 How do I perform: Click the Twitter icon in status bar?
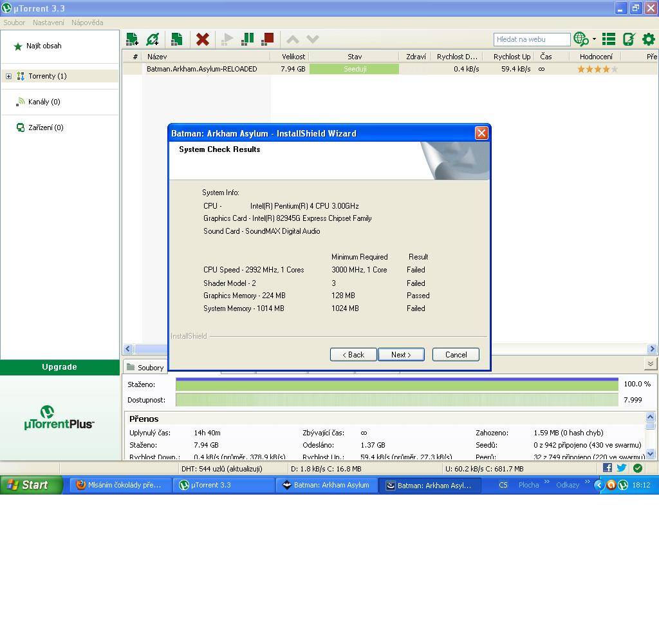point(622,468)
